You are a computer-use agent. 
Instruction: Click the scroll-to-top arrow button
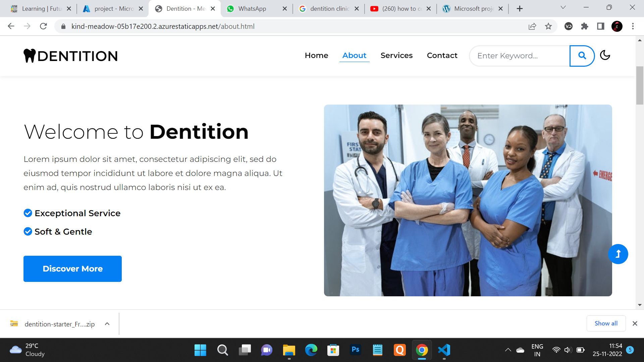coord(618,254)
